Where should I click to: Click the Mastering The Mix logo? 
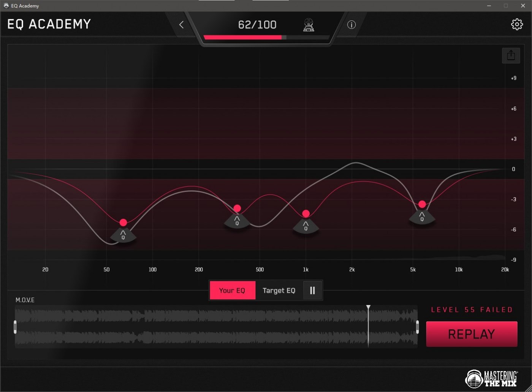point(491,378)
